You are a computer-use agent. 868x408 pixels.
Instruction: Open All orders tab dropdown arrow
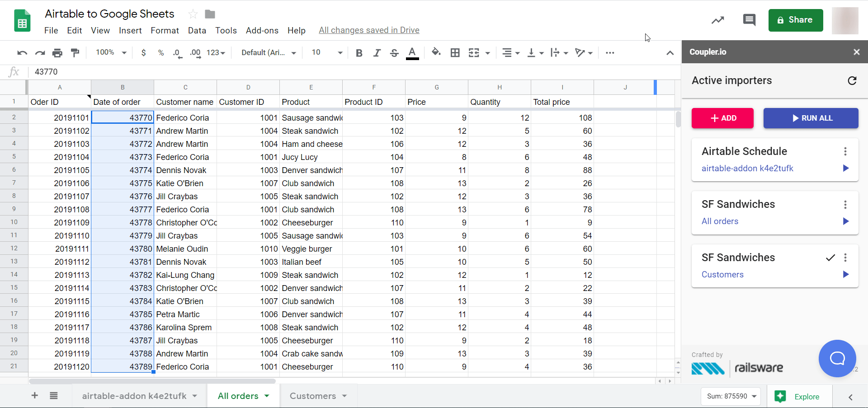(267, 396)
